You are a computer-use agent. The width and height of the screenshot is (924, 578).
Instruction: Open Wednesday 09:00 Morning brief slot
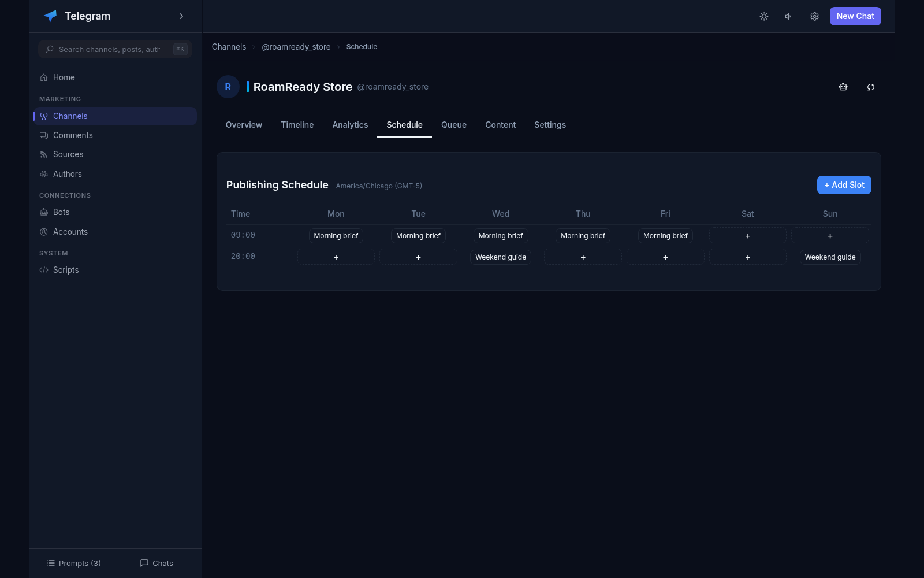501,236
